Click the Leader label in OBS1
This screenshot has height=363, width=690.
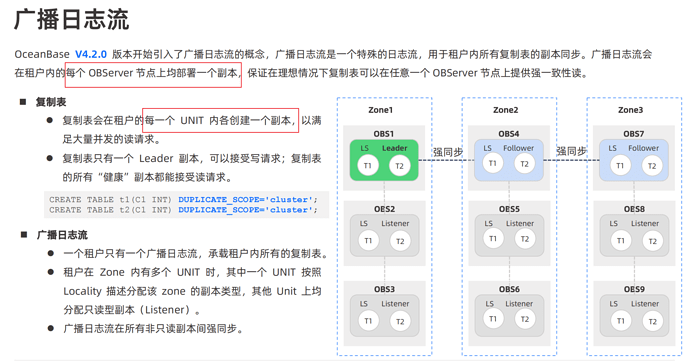click(x=395, y=148)
